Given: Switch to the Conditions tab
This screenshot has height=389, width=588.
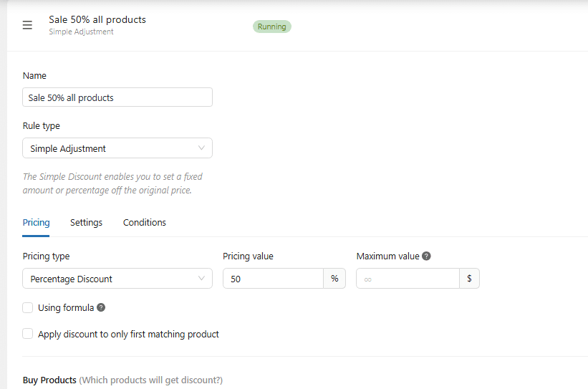Looking at the screenshot, I should click(x=145, y=223).
